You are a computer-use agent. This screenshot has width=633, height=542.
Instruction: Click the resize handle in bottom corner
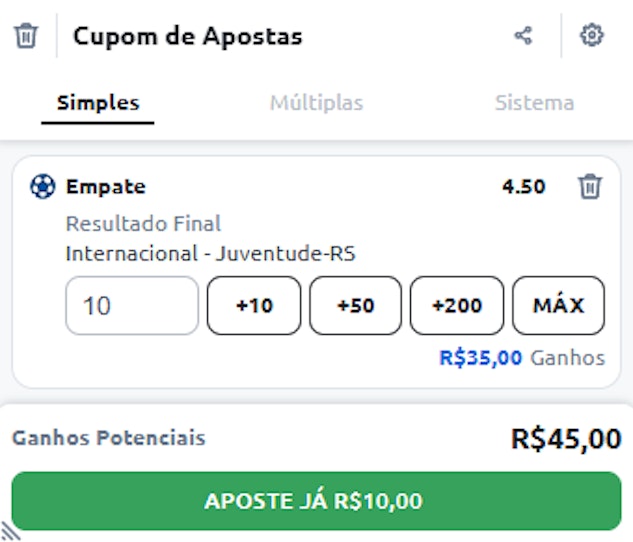(10, 531)
